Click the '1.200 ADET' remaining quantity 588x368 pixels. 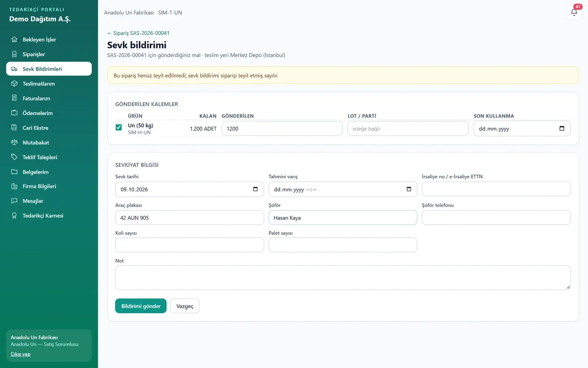(203, 129)
